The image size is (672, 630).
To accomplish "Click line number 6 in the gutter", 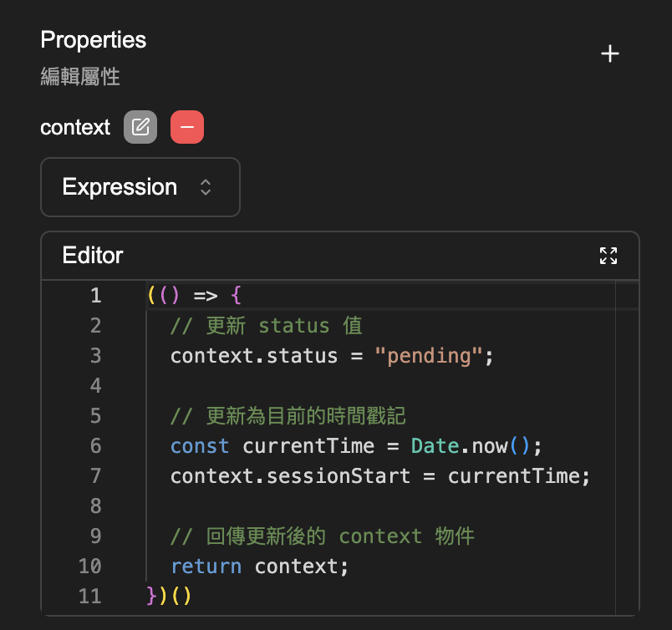I will click(95, 446).
